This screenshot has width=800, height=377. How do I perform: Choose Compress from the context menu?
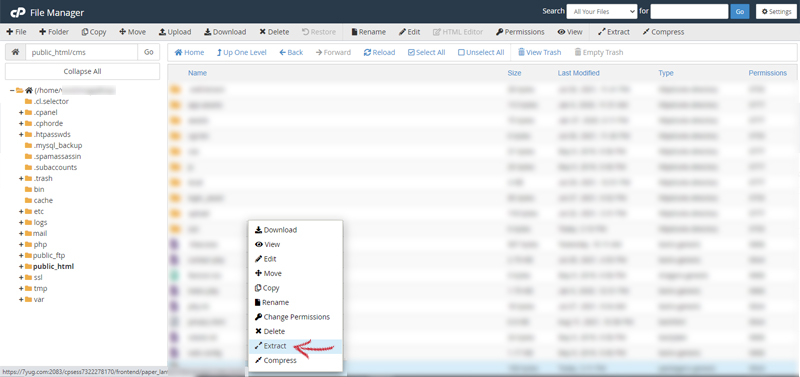(295, 360)
